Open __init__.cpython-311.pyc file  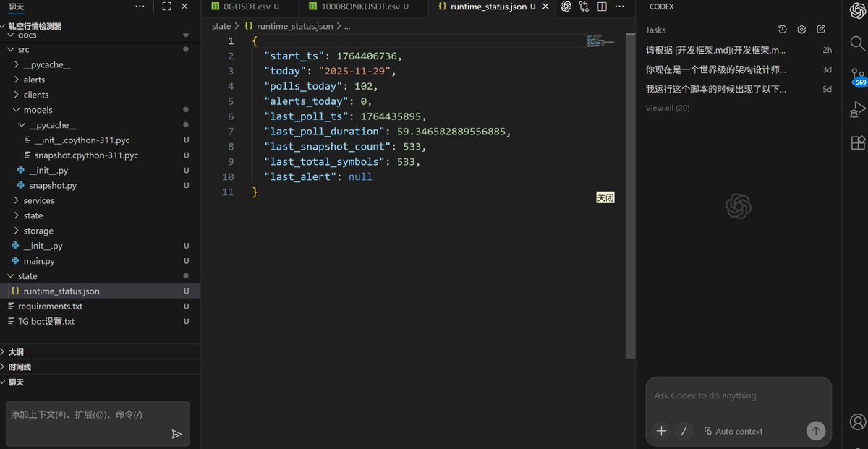pos(100,140)
